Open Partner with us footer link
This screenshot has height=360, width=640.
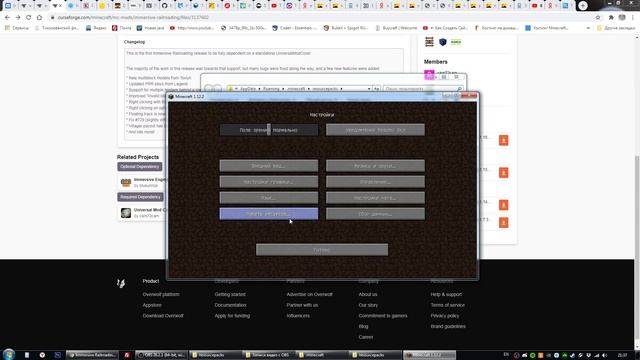(x=302, y=305)
